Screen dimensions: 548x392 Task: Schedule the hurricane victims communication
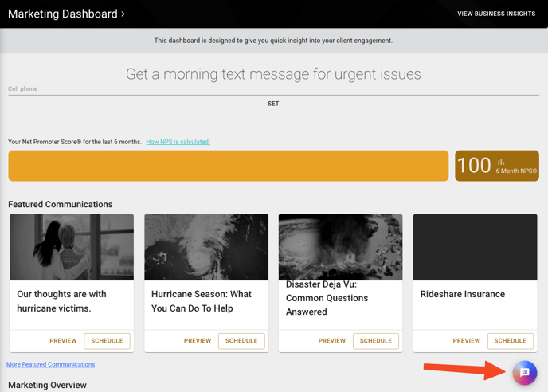click(x=107, y=341)
